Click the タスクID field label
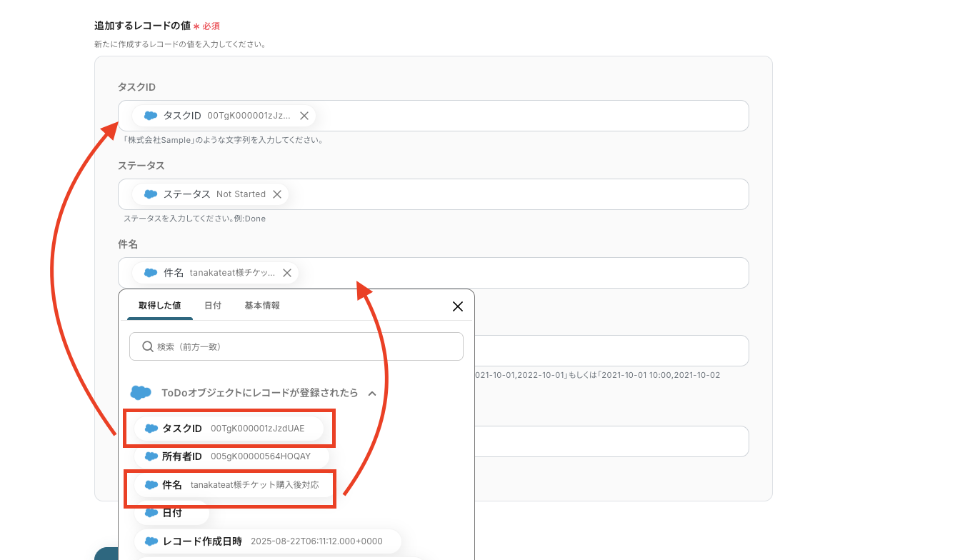Screen dimensions: 960x560 (136, 87)
